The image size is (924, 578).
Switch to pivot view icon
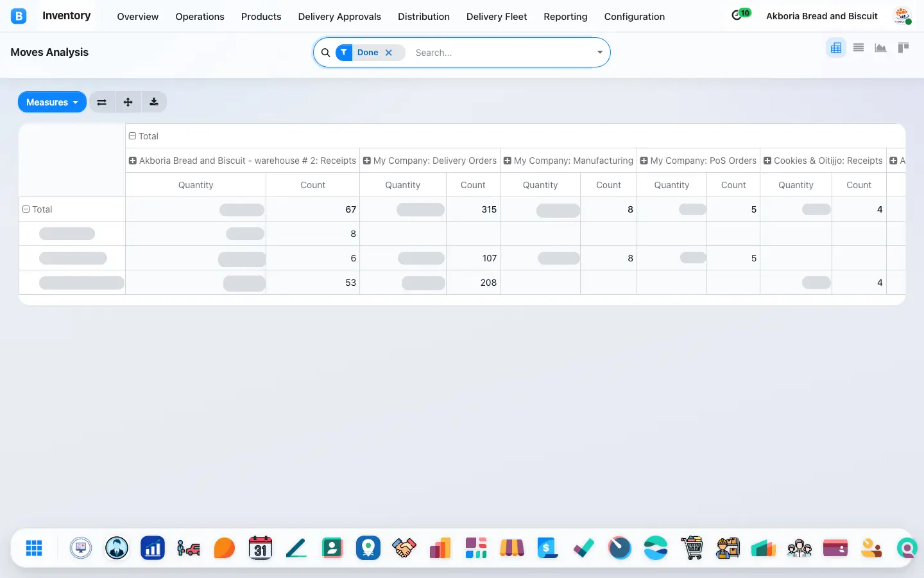[836, 48]
